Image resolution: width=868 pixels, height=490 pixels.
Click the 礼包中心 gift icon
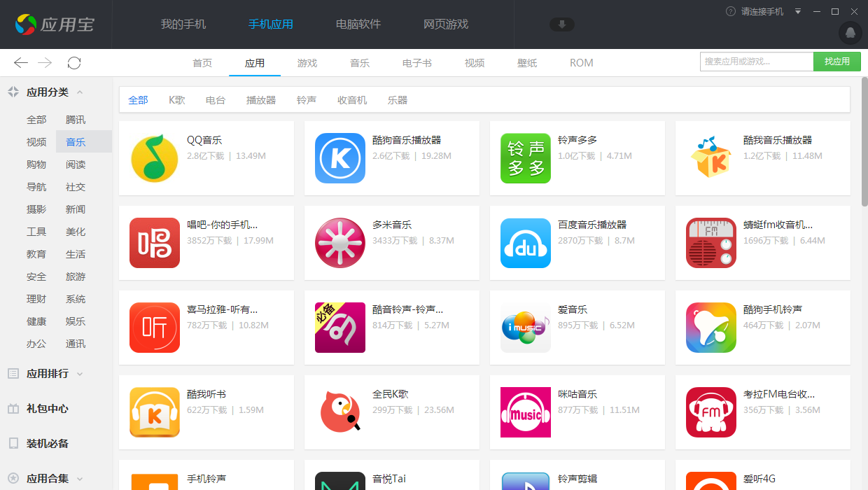13,409
